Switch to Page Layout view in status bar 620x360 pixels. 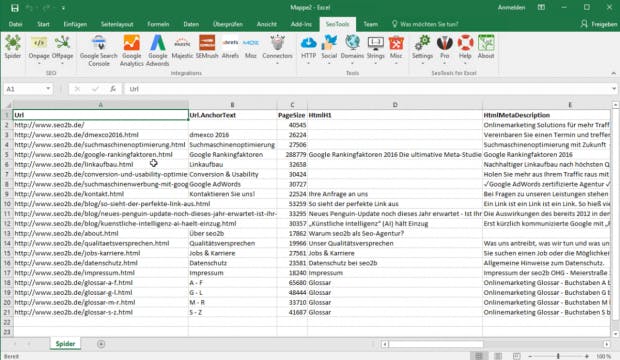pyautogui.click(x=498, y=356)
